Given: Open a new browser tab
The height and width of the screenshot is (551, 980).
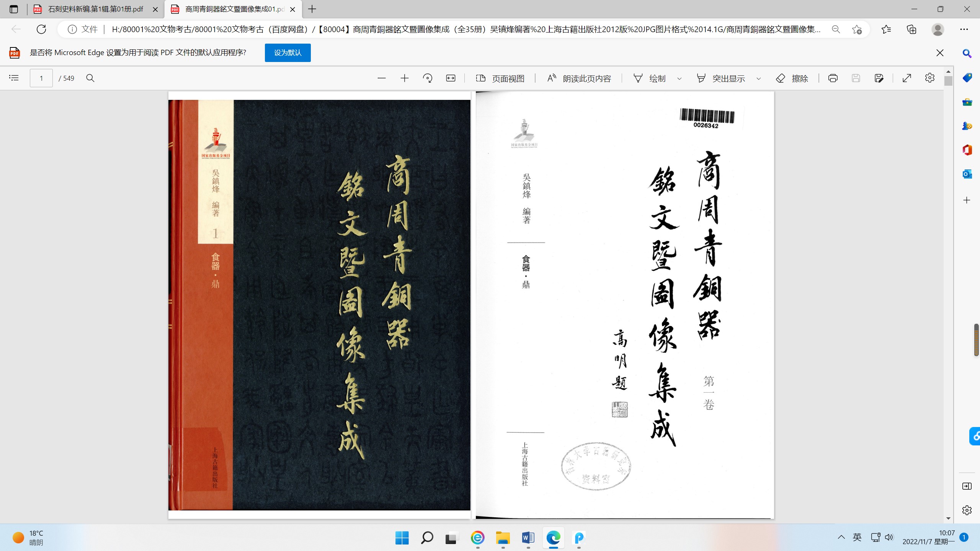Looking at the screenshot, I should 312,9.
